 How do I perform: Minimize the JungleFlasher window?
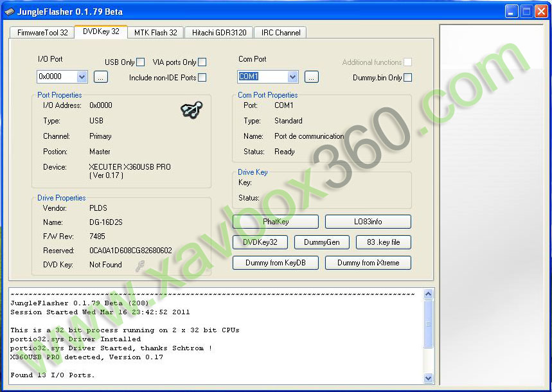(x=511, y=12)
